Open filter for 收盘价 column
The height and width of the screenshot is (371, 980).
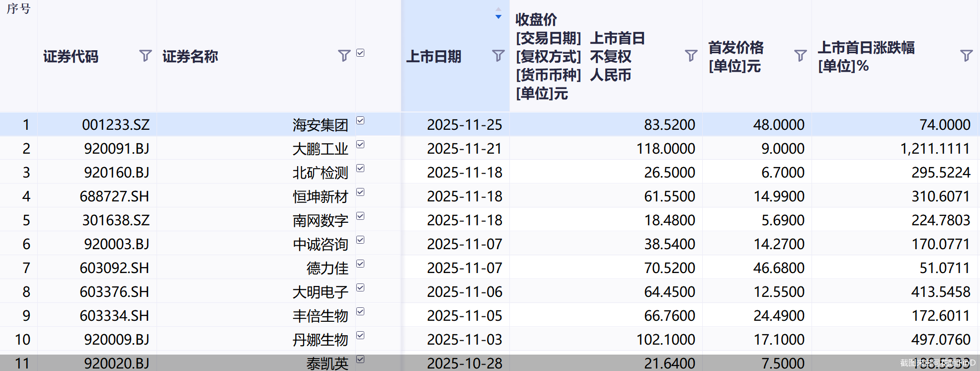click(x=691, y=55)
